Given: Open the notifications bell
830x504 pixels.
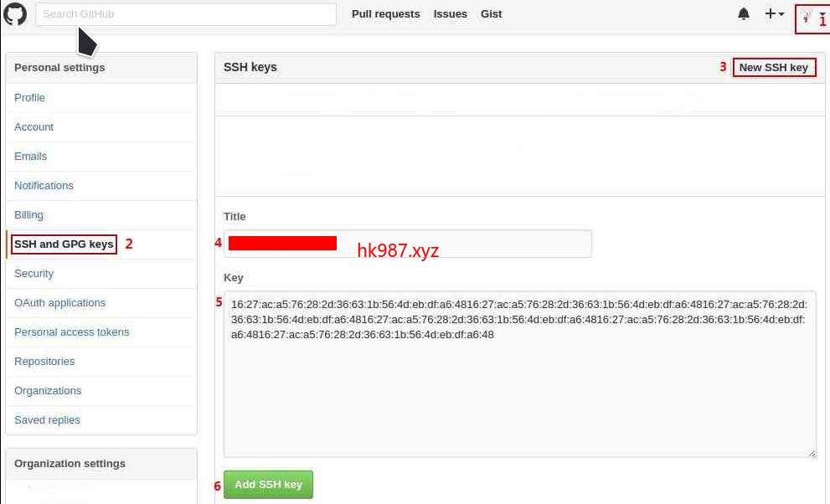Looking at the screenshot, I should pos(743,13).
